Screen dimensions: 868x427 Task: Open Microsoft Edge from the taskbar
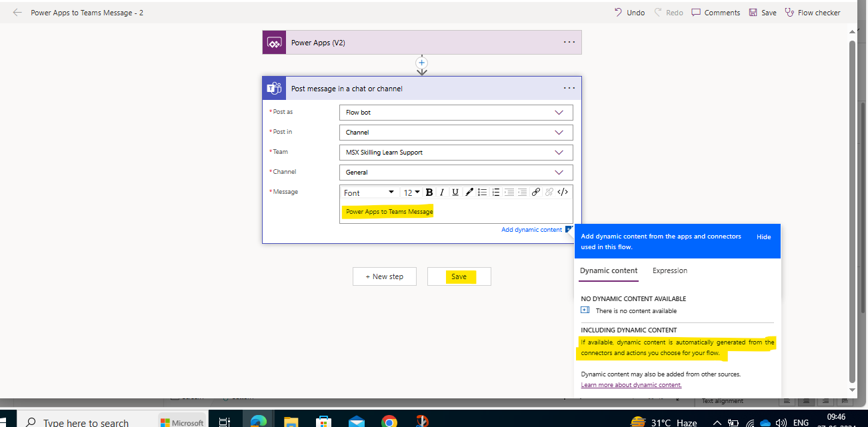[x=259, y=422]
